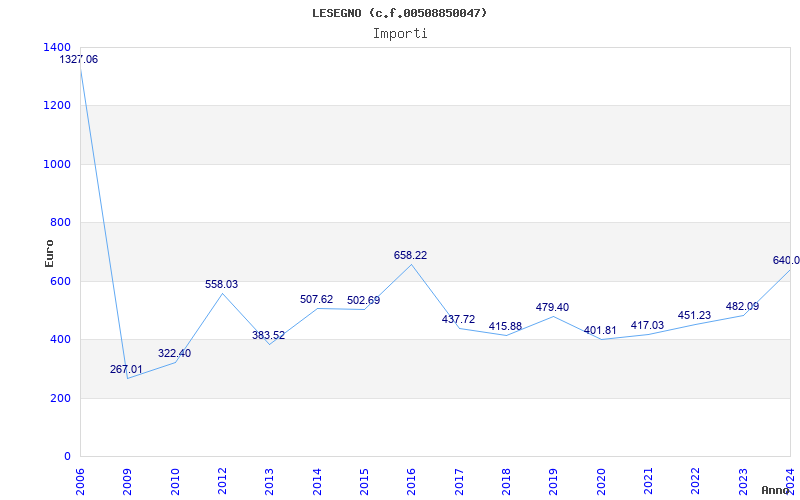
Task: Click the 1200 y-axis tick label
Action: pyautogui.click(x=57, y=106)
